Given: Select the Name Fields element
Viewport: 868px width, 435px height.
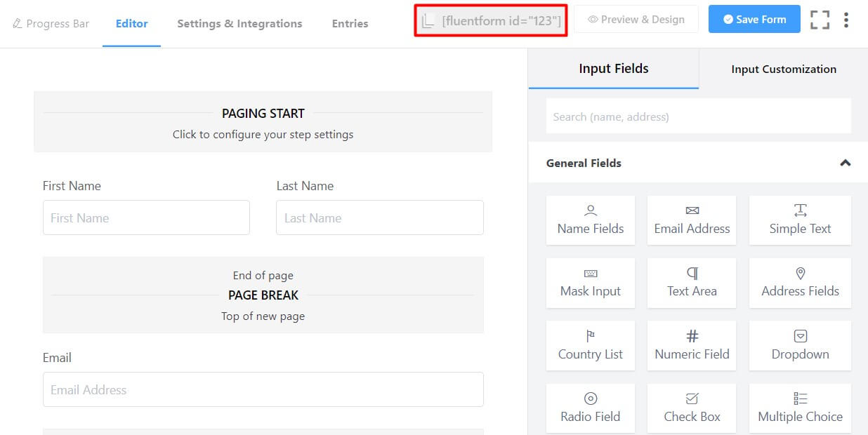Looking at the screenshot, I should point(590,220).
